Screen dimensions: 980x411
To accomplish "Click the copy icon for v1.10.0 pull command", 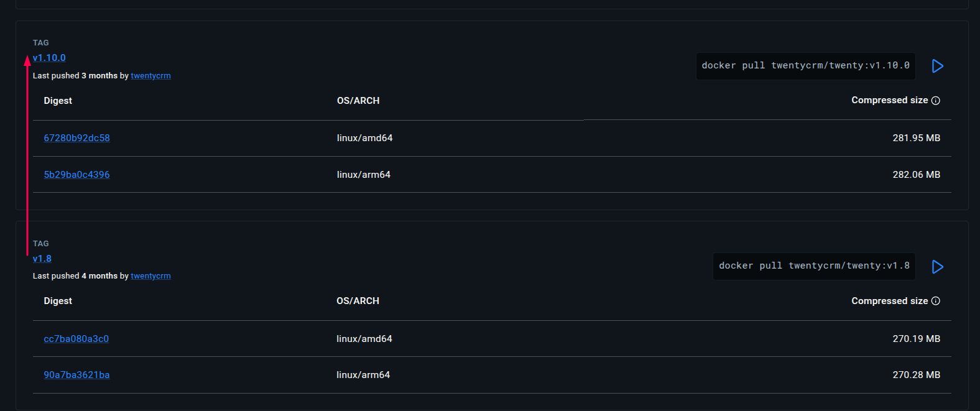I will click(938, 66).
